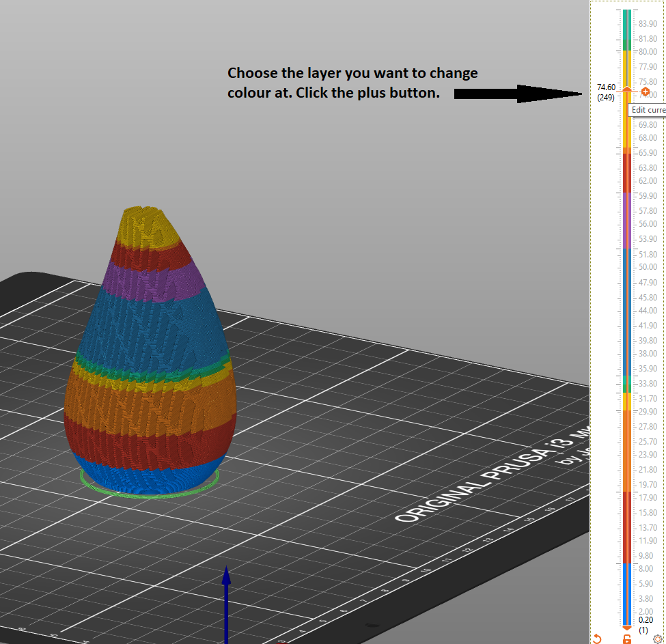Click the dark blue slider segment beside 44.00
Screen dimensions: 666x644
(x=627, y=312)
